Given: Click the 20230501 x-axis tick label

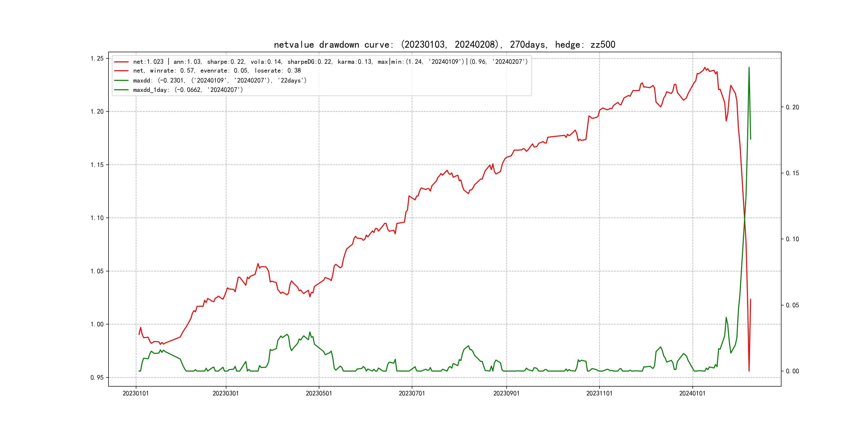Looking at the screenshot, I should [319, 394].
